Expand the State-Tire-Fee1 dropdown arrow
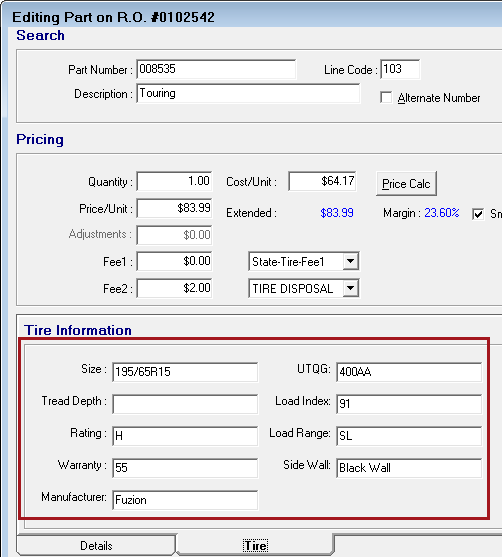Viewport: 502px width, 557px height. tap(350, 261)
